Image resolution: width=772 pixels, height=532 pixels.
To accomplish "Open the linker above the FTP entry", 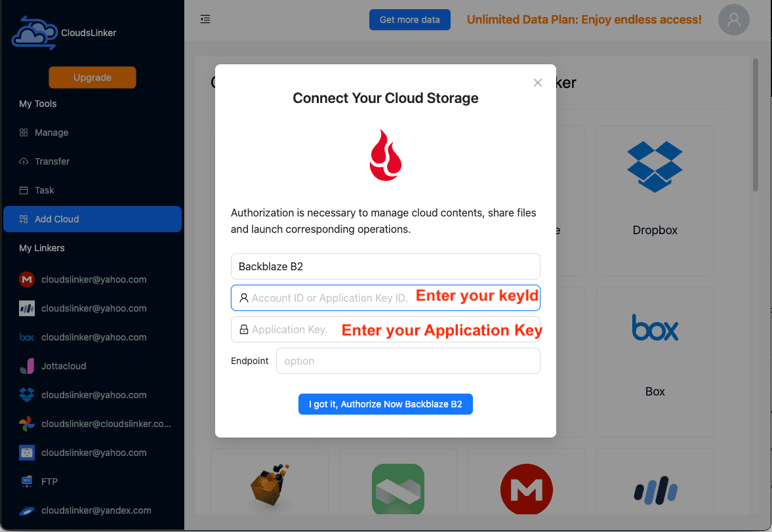I will coord(92,453).
